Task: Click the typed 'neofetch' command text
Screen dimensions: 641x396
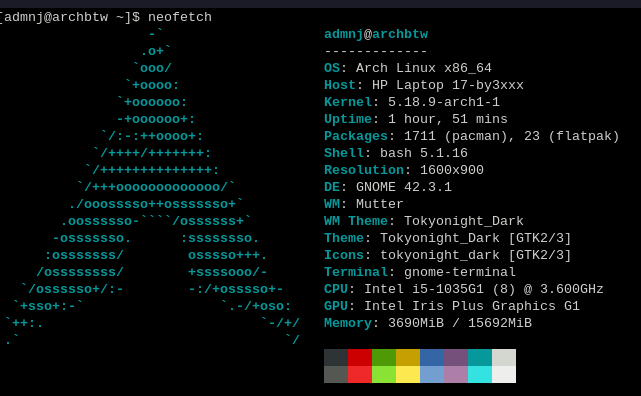Action: 180,17
